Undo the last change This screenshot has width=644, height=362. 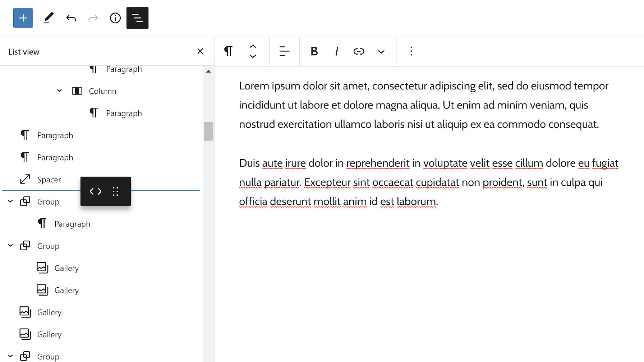(71, 18)
